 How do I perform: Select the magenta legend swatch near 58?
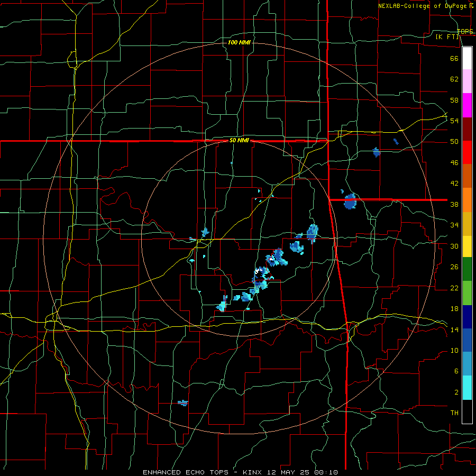[467, 105]
